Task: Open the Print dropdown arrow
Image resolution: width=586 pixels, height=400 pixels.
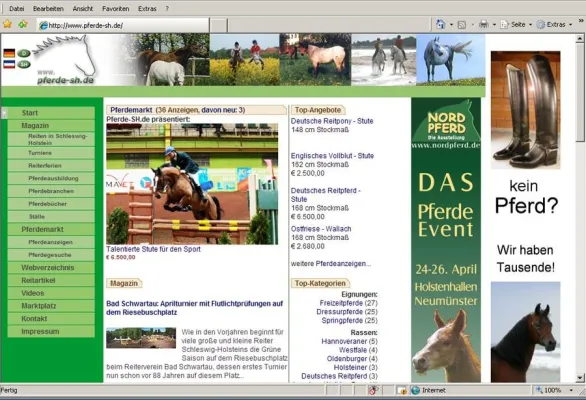Action: pyautogui.click(x=494, y=25)
